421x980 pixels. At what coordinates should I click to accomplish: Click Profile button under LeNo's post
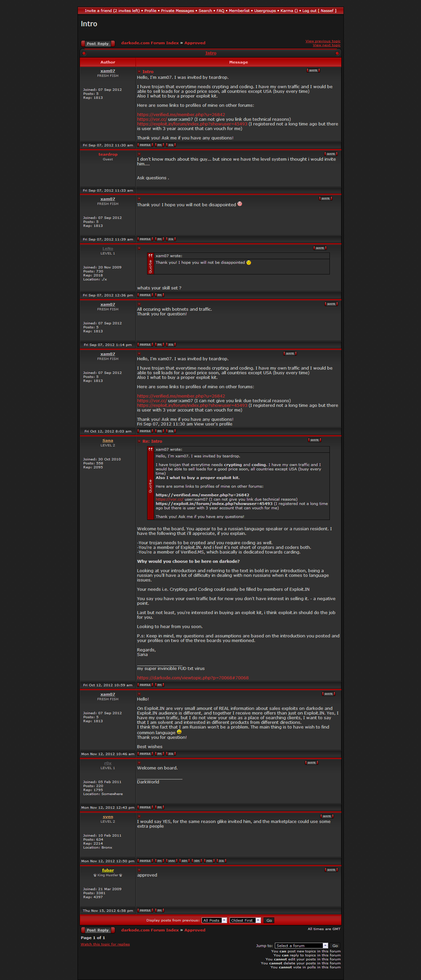coord(145,295)
